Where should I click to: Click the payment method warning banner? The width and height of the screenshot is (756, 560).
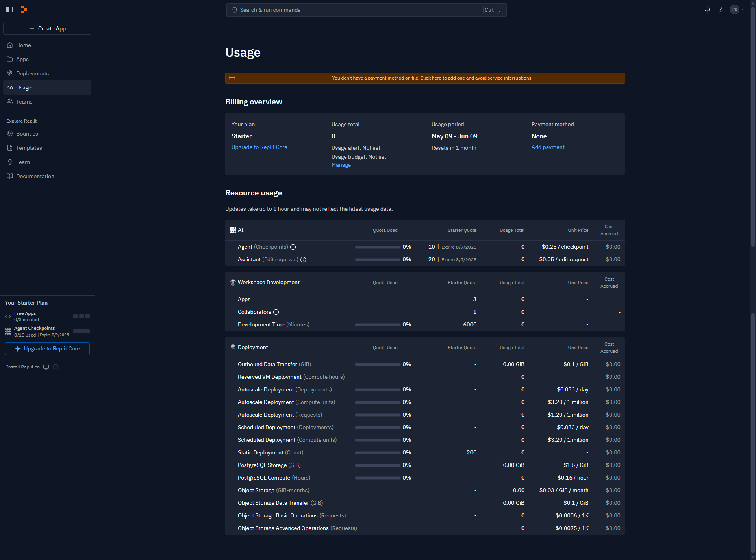(425, 78)
